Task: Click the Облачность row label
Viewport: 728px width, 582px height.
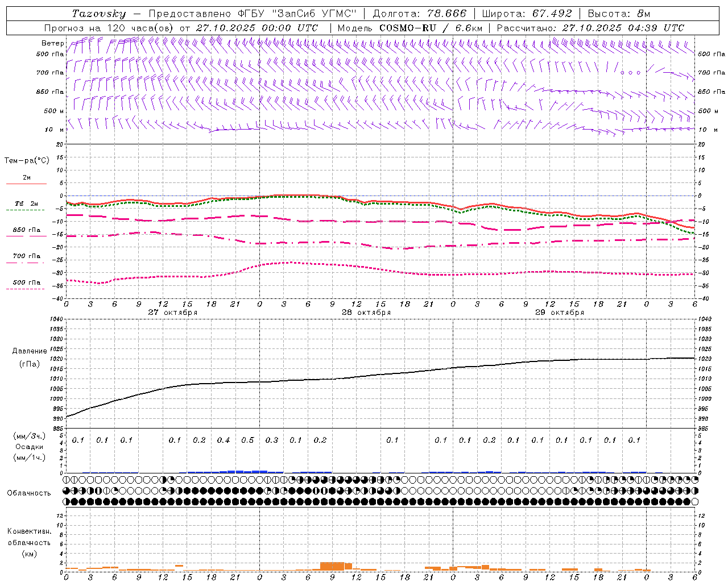Action: tap(29, 493)
